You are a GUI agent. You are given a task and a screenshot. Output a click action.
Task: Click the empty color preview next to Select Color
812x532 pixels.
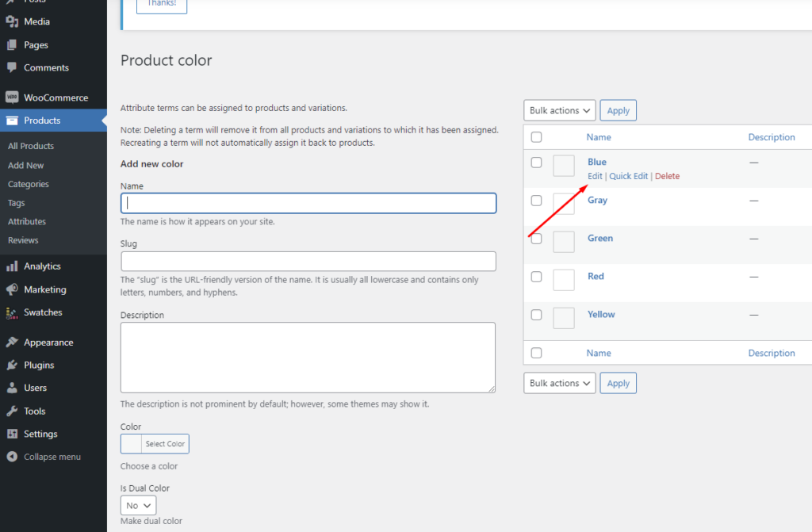[x=131, y=444]
